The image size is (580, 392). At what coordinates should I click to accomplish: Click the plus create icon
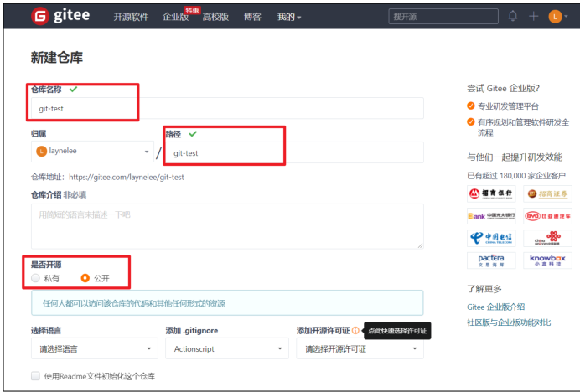point(533,16)
